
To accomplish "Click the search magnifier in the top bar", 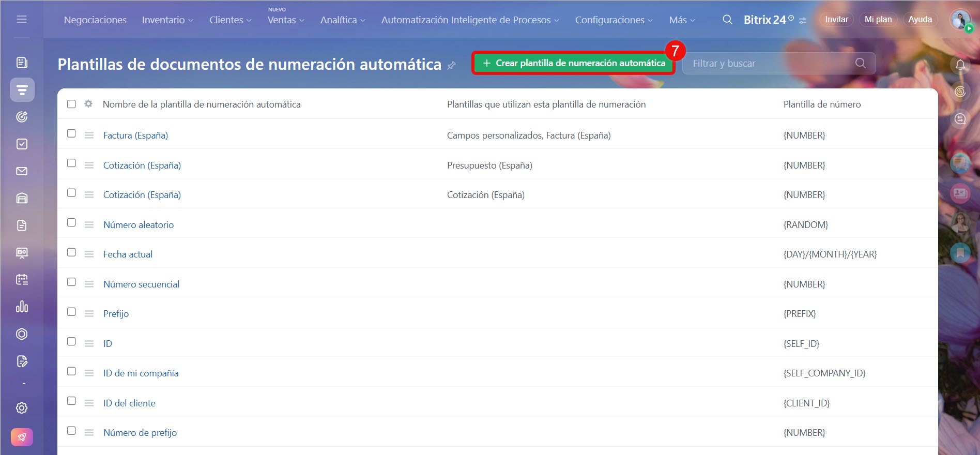I will point(727,20).
